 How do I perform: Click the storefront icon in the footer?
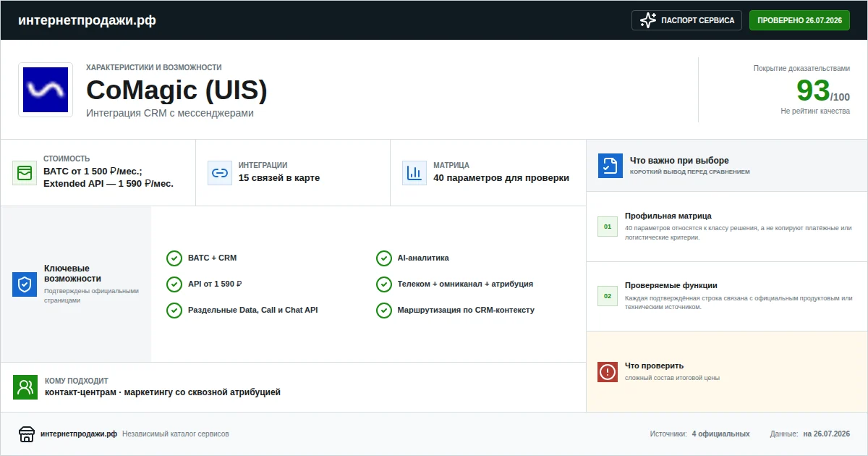coord(27,434)
